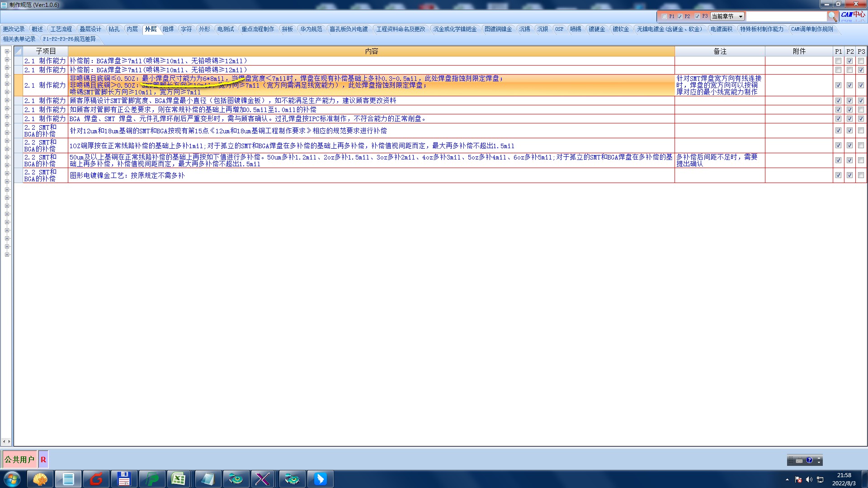Viewport: 868px width, 488px height.
Task: Open the blue DingTalk taskbar icon
Action: [x=320, y=479]
